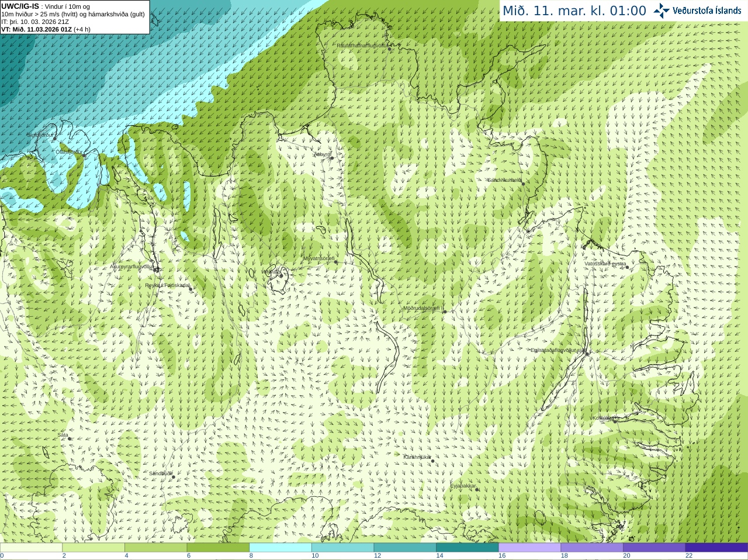Select the dark indigo legend swatch above 22

pyautogui.click(x=716, y=548)
